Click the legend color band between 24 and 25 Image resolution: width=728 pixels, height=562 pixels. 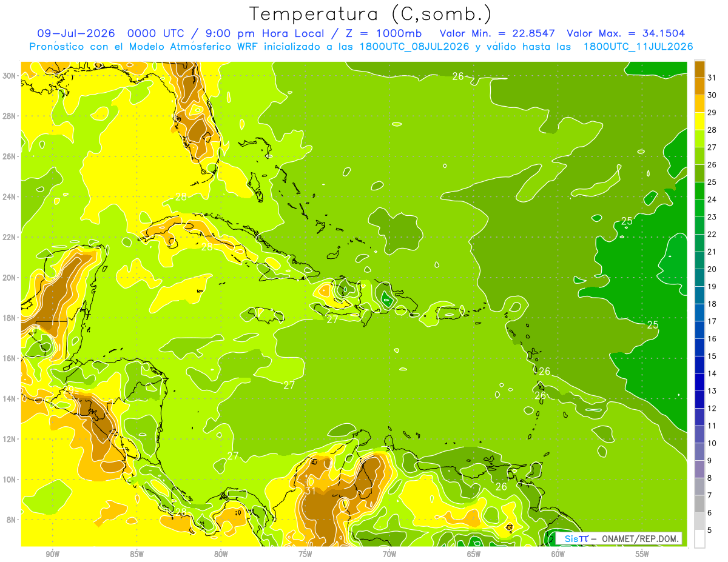point(699,191)
